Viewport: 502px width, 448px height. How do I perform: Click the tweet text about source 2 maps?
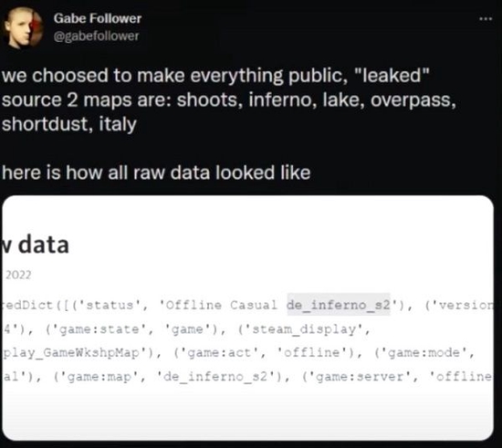[x=228, y=99]
